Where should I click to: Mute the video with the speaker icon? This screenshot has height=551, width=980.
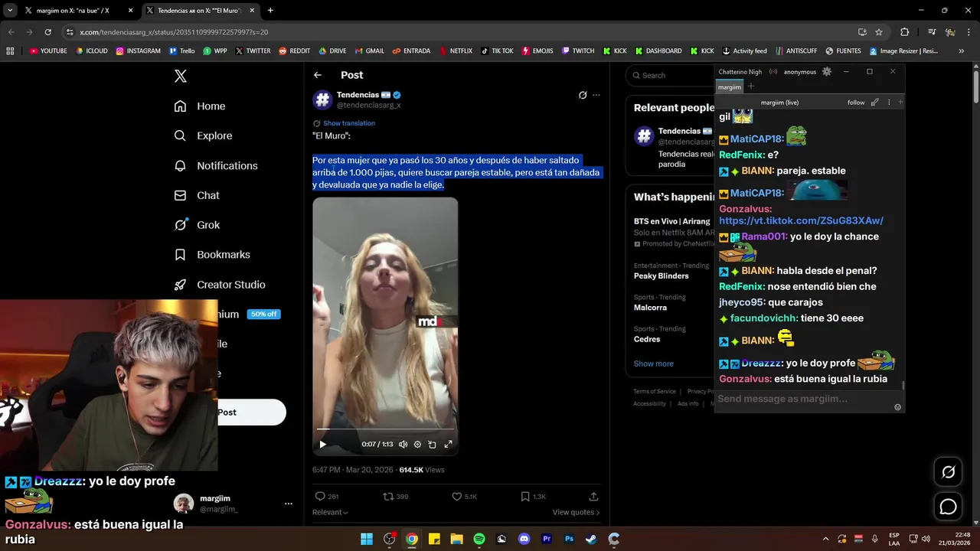coord(403,444)
